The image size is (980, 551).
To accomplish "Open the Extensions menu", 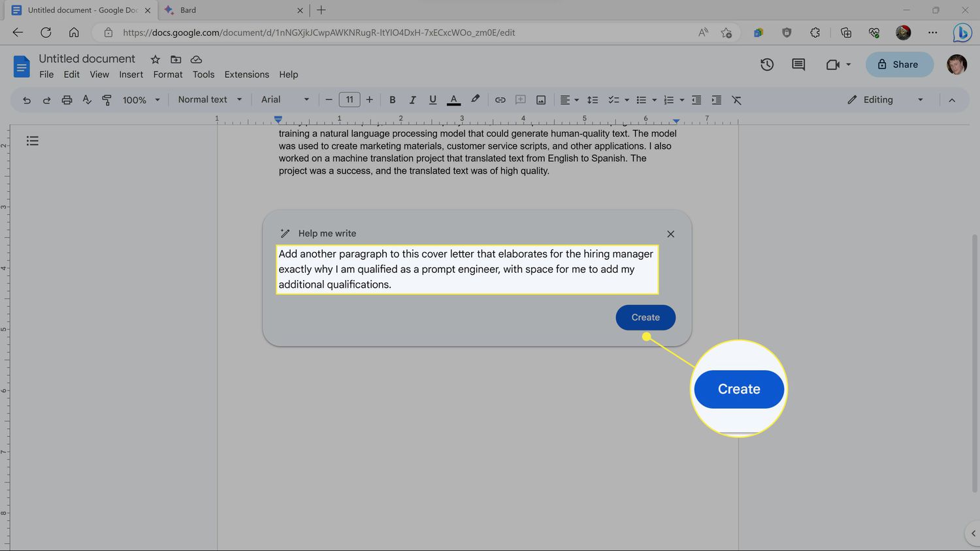I will [x=246, y=74].
